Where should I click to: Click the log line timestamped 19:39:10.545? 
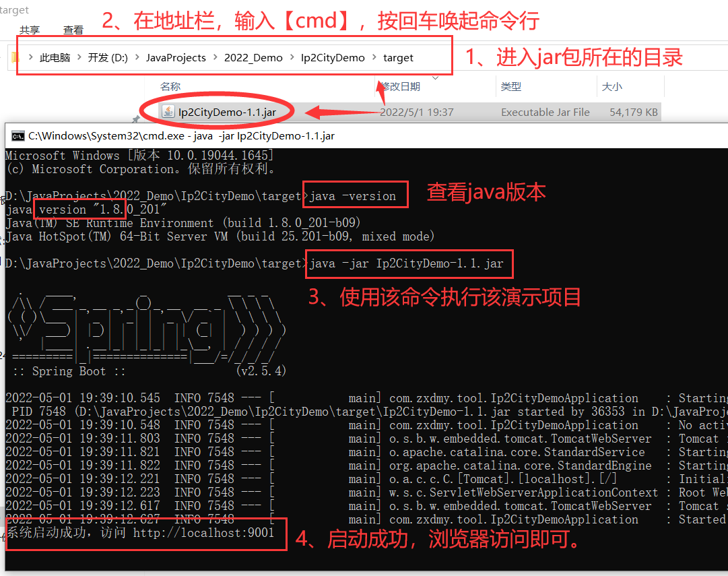[x=367, y=398]
